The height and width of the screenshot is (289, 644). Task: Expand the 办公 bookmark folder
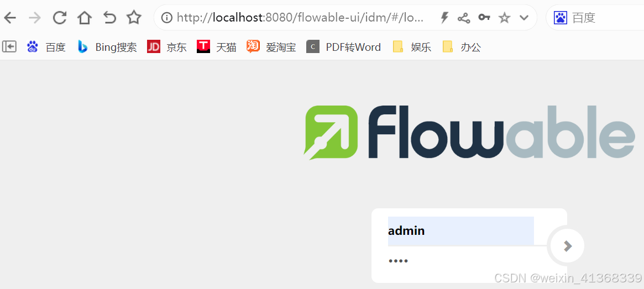462,47
